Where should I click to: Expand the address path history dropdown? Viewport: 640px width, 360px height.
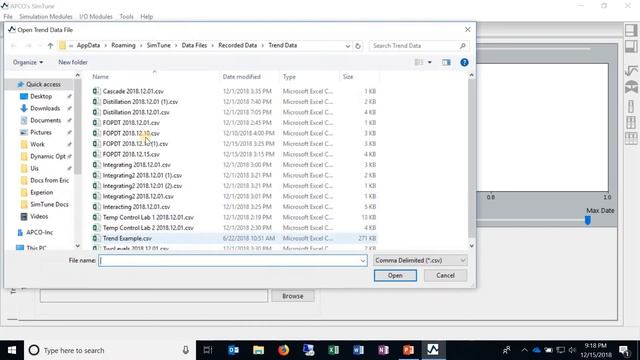pos(347,46)
